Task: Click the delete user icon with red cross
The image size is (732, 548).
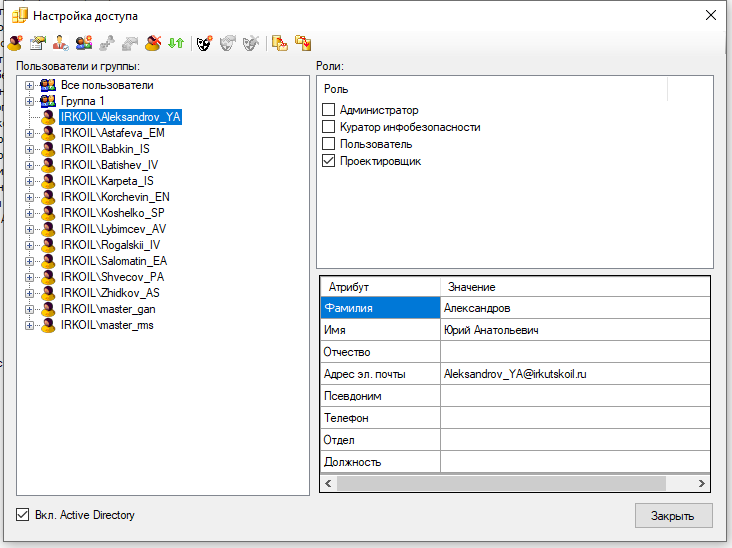Action: (x=153, y=43)
